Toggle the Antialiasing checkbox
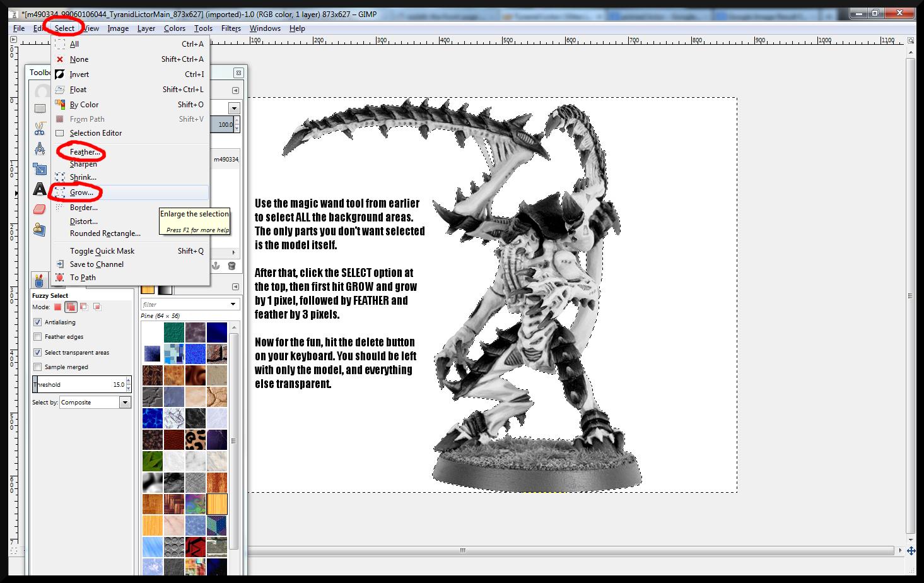This screenshot has height=583, width=924. (x=37, y=322)
